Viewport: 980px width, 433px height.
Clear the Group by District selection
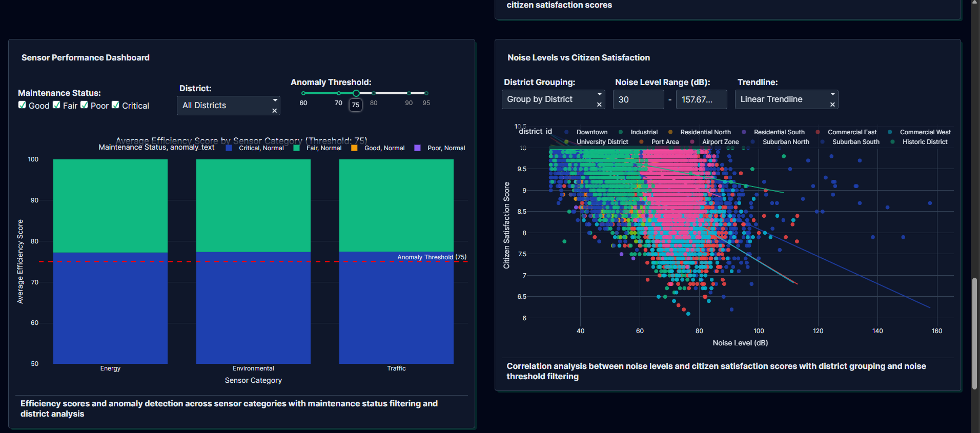599,105
